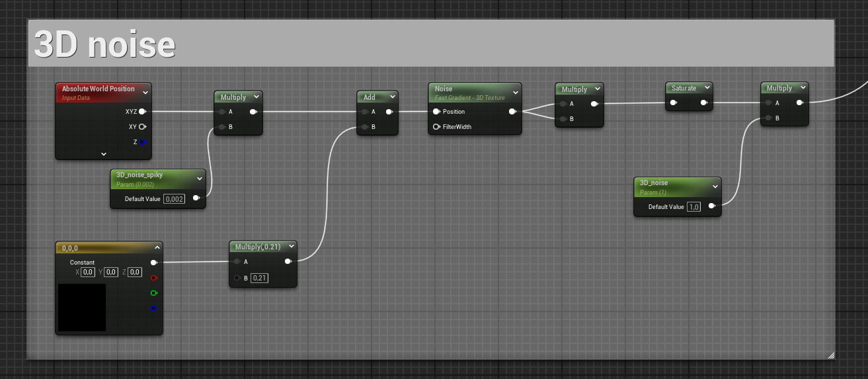Click the green channel pin on Constant node
The height and width of the screenshot is (379, 868).
click(154, 293)
